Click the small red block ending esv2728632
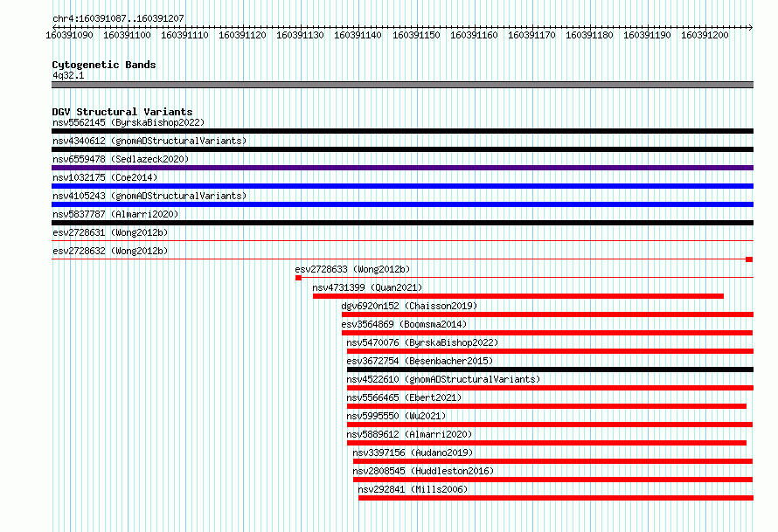Viewport: 778px width, 532px height. [749, 259]
